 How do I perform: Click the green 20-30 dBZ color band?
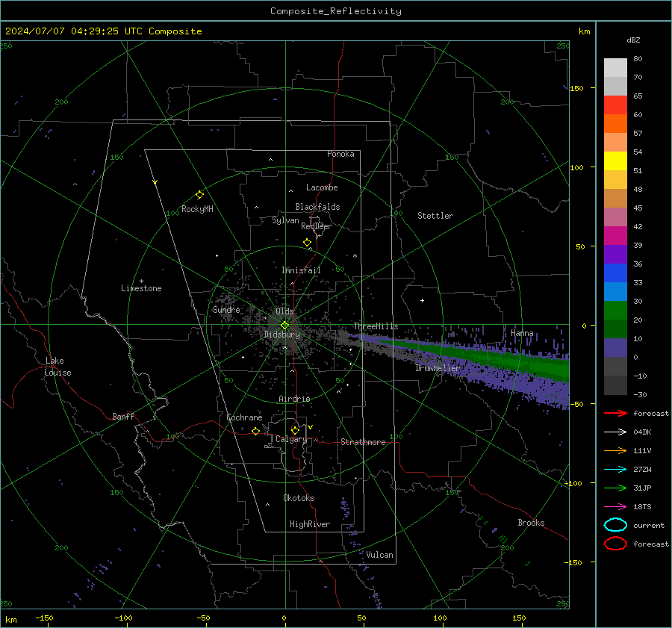point(615,311)
